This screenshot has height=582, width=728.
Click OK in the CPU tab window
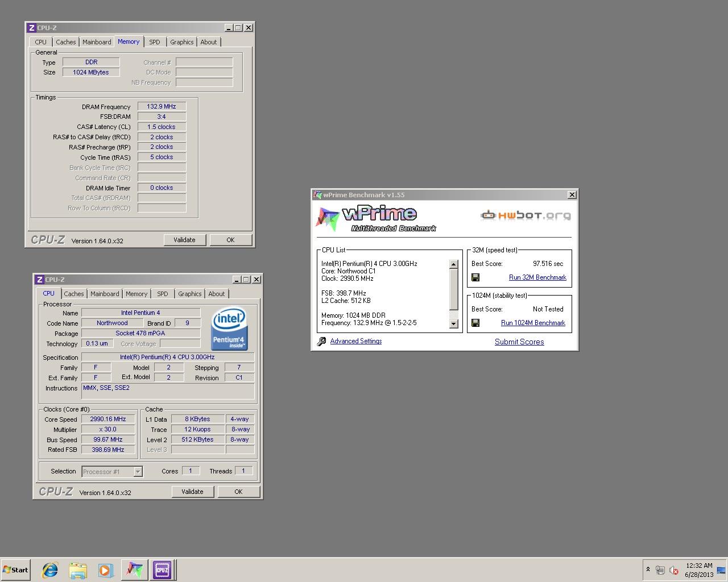coord(238,492)
